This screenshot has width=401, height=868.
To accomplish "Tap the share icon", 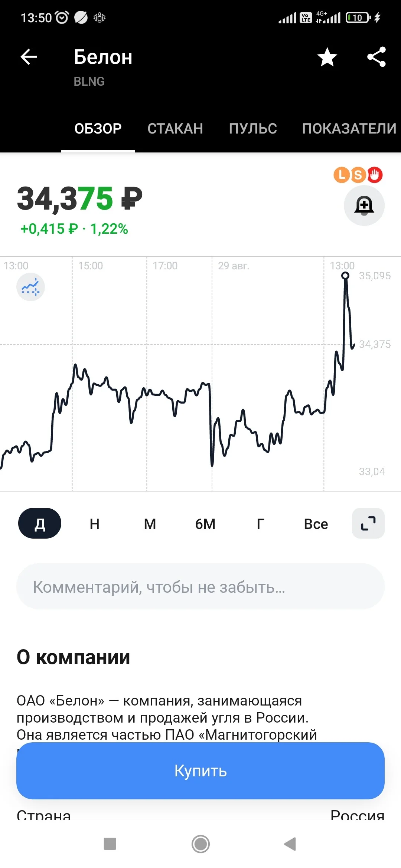I will tap(376, 57).
